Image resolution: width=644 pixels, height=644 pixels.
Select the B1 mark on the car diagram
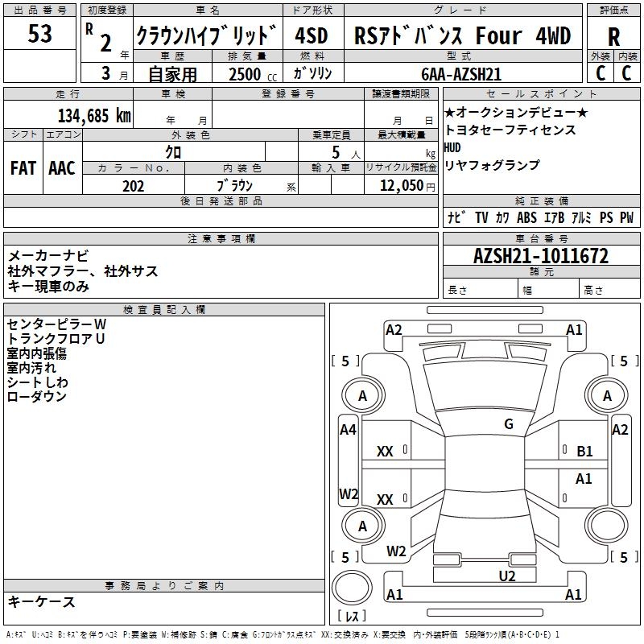pos(584,452)
